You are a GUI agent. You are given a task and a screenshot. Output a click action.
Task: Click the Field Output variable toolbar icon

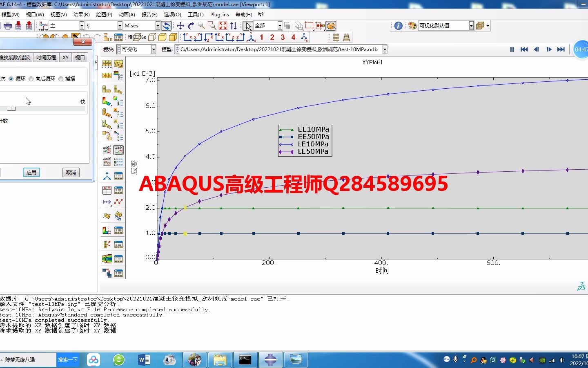(43, 26)
